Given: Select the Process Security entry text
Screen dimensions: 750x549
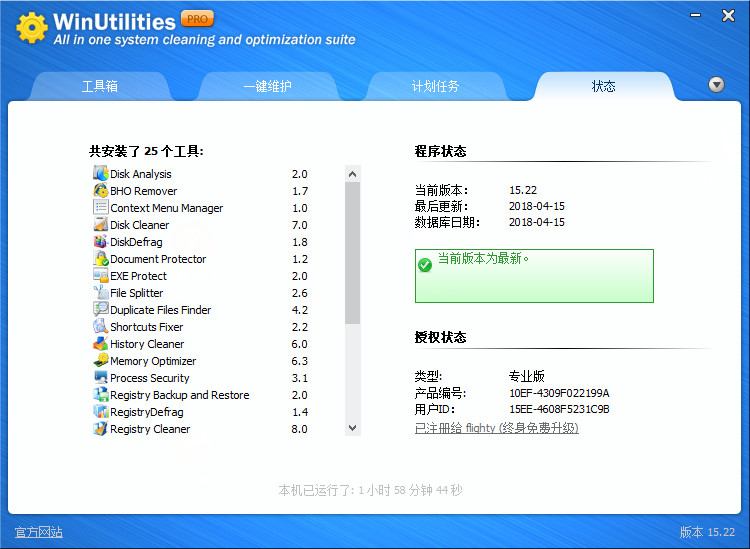Looking at the screenshot, I should tap(150, 378).
